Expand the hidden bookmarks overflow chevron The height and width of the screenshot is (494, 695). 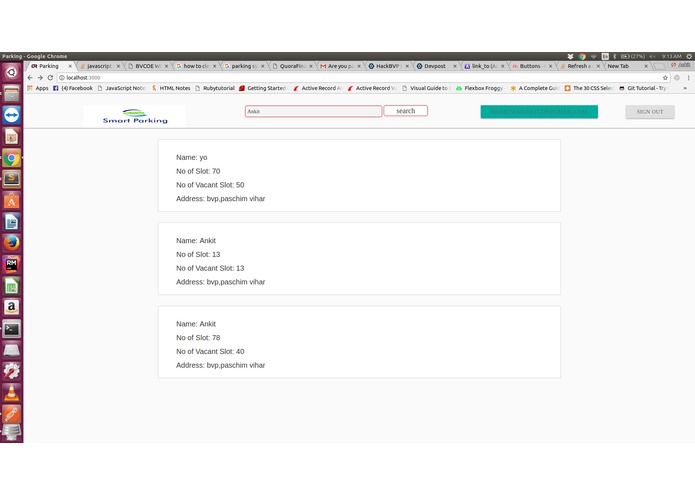685,88
